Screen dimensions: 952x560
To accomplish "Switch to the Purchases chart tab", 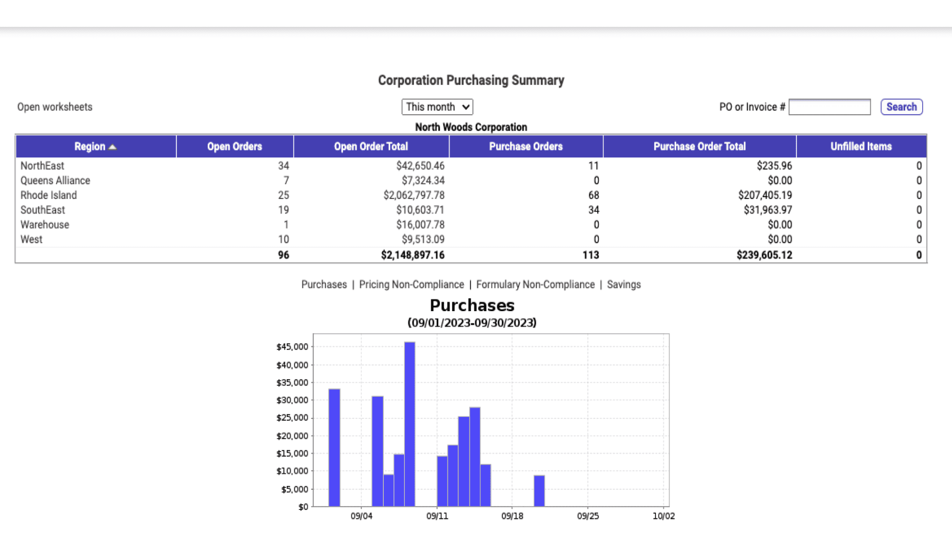I will pyautogui.click(x=324, y=284).
